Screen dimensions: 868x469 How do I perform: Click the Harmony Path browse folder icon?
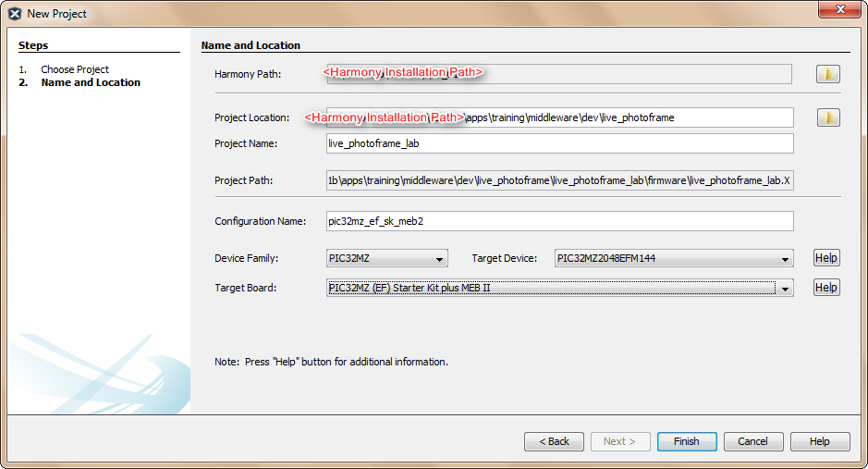point(827,74)
